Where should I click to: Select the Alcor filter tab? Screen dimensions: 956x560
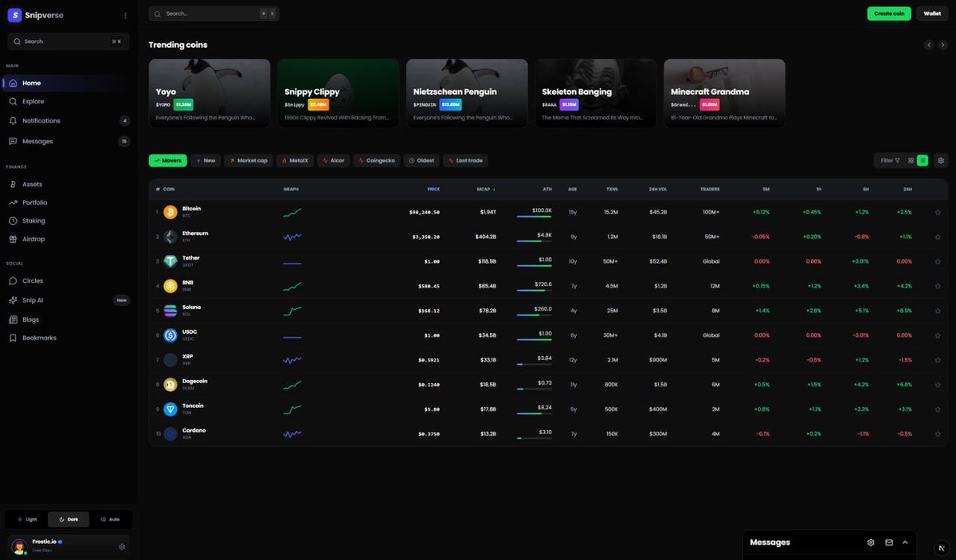pyautogui.click(x=333, y=160)
